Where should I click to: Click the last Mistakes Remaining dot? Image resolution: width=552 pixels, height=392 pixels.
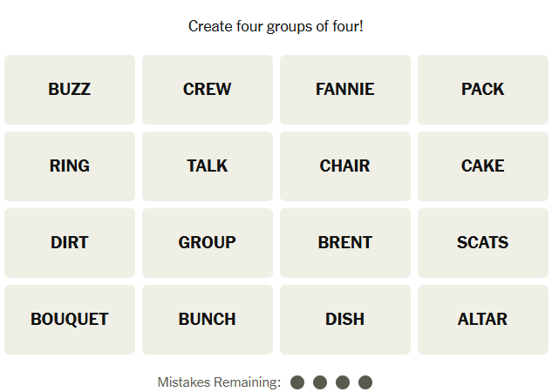[365, 382]
